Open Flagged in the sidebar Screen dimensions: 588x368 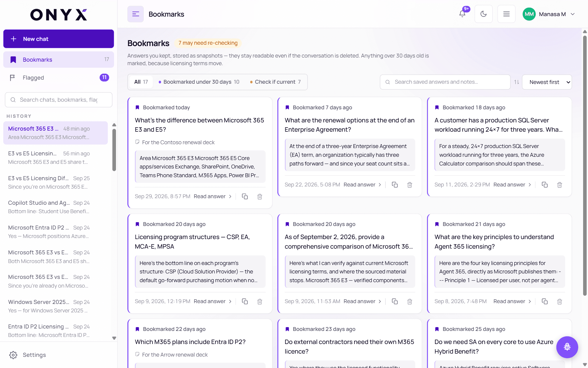pos(59,78)
